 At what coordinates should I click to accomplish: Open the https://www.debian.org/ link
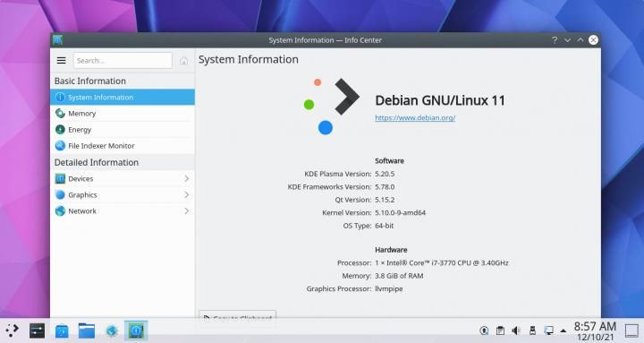coord(415,117)
